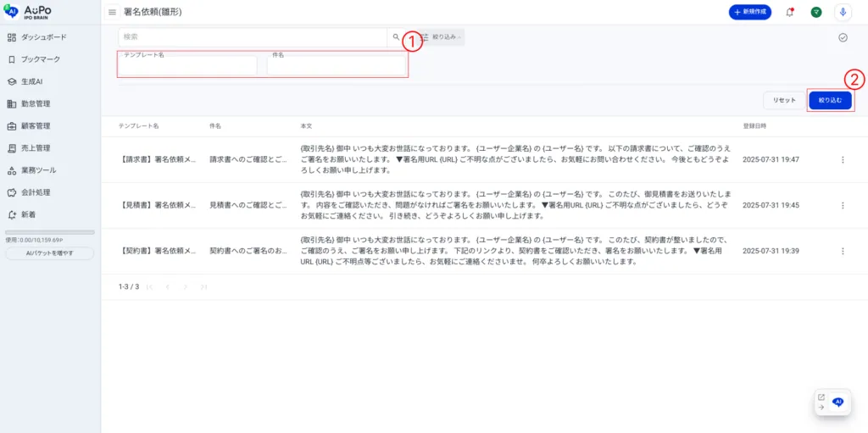
Task: Click date 2025-07-31 19:39
Action: [x=771, y=251]
